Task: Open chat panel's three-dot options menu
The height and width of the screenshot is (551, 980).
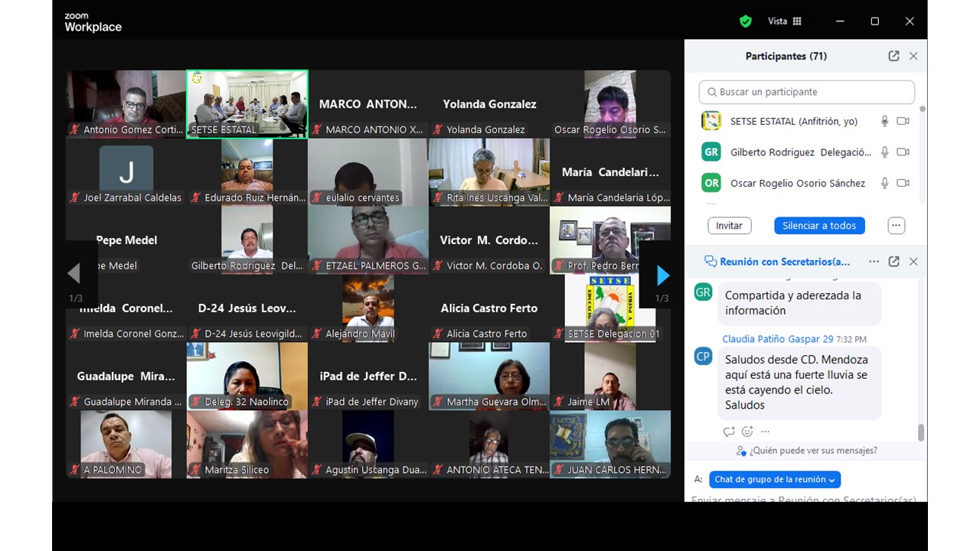Action: pos(874,262)
